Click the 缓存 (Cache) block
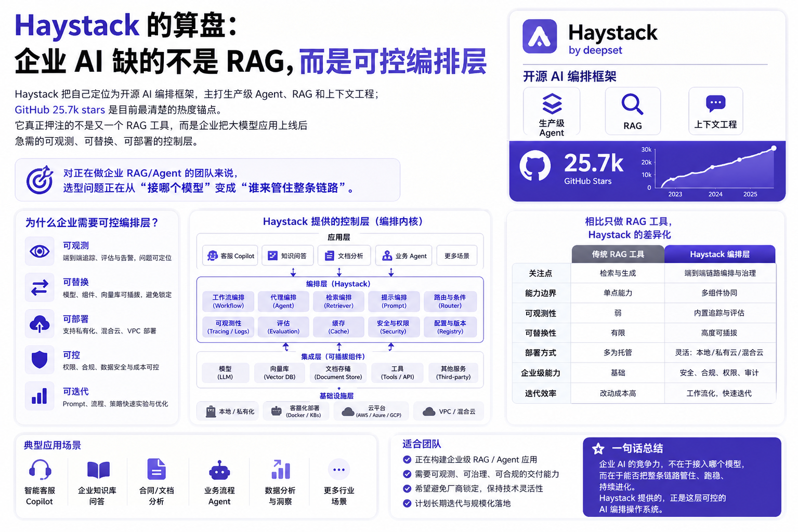This screenshot has height=532, width=798. tap(339, 327)
